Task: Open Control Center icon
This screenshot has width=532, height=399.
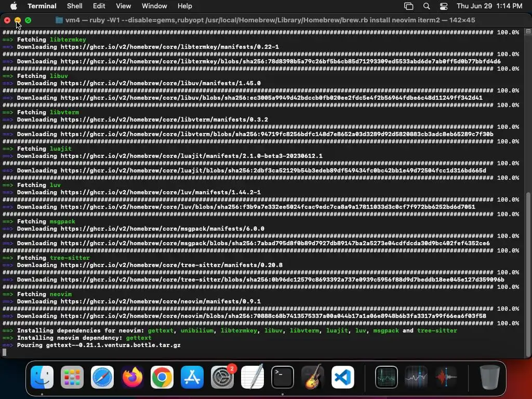Action: (x=444, y=6)
